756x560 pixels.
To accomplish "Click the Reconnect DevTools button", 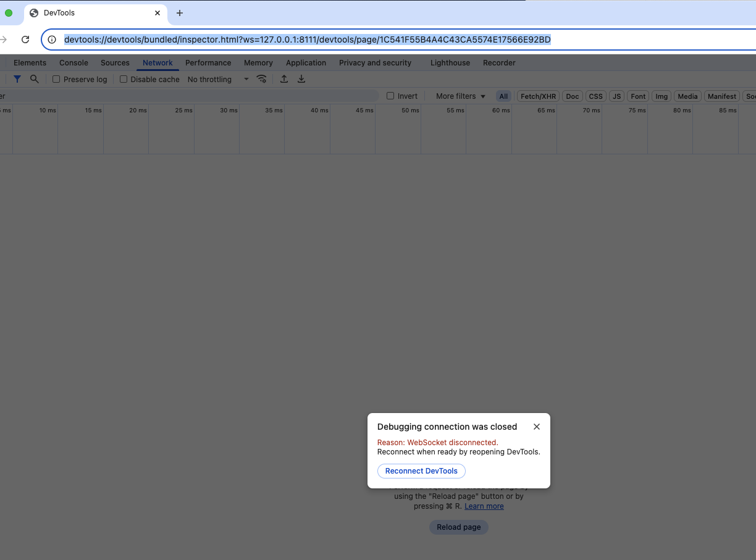I will [x=421, y=471].
